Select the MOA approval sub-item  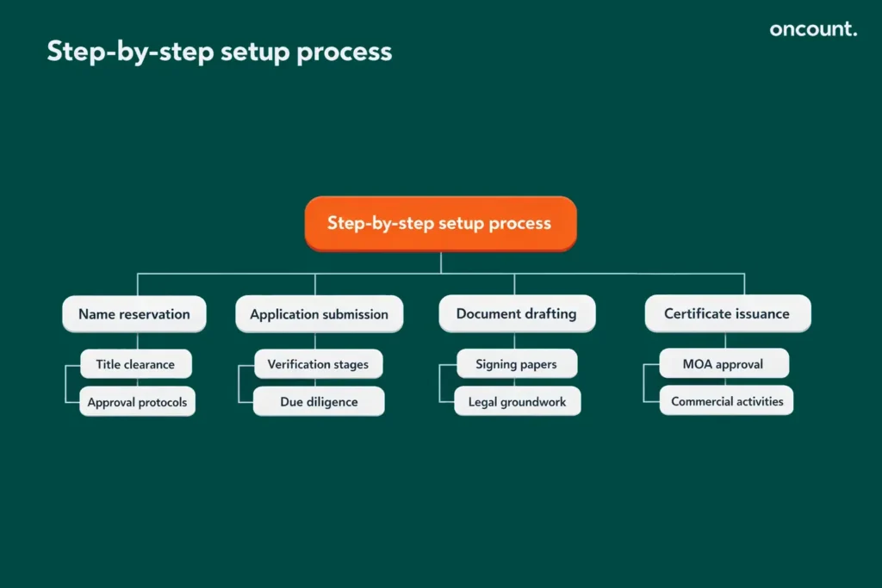(x=724, y=363)
